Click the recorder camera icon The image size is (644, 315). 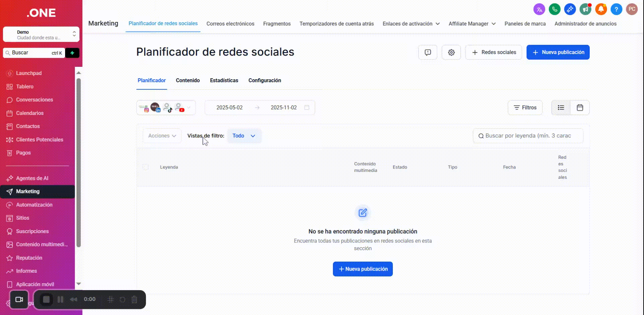(x=19, y=300)
